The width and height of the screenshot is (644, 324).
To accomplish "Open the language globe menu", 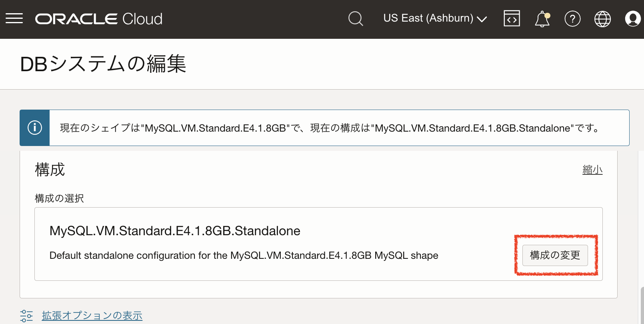I will tap(602, 19).
